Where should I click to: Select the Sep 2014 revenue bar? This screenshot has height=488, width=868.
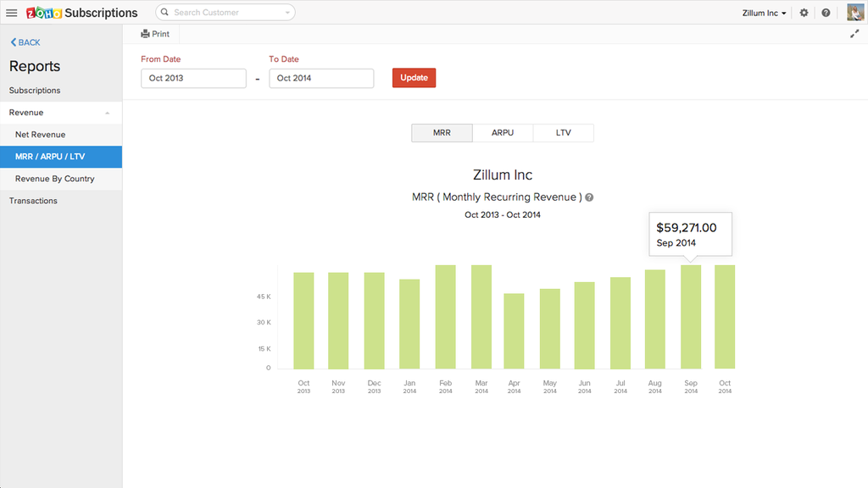(690, 318)
